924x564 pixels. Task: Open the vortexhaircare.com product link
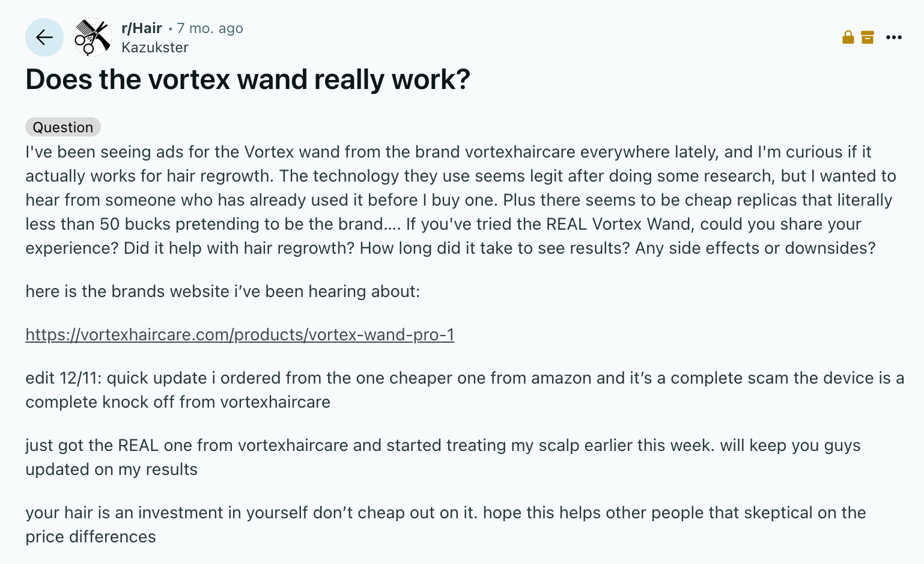240,334
